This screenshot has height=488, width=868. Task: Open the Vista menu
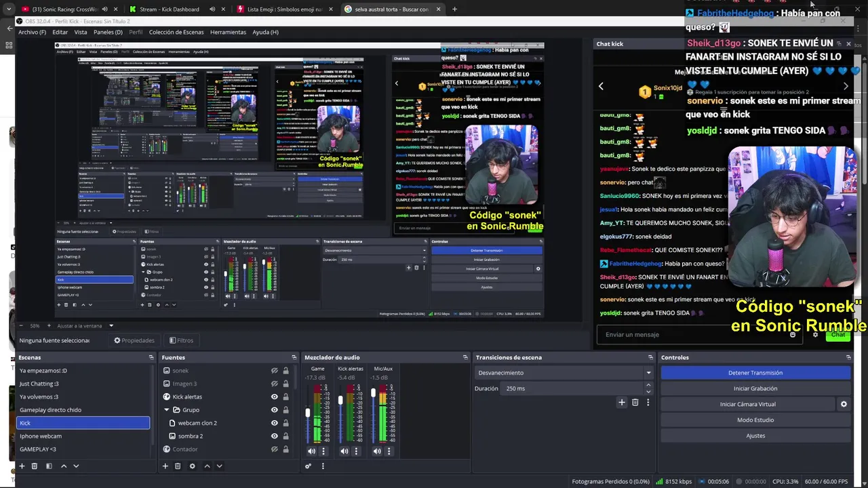click(x=80, y=32)
